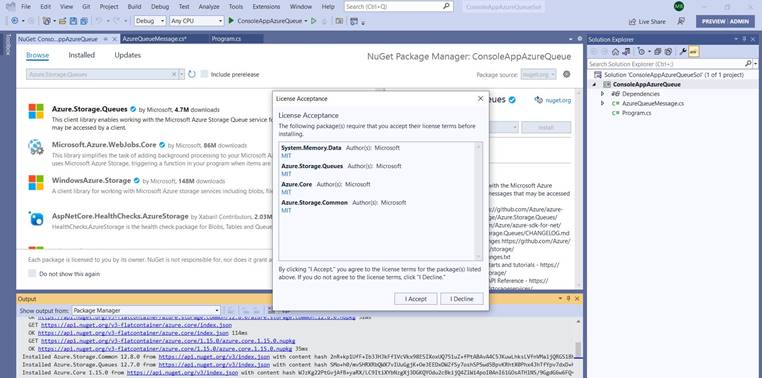Image resolution: width=762 pixels, height=378 pixels.
Task: Click the Solution Explorer Home icon
Action: point(615,52)
